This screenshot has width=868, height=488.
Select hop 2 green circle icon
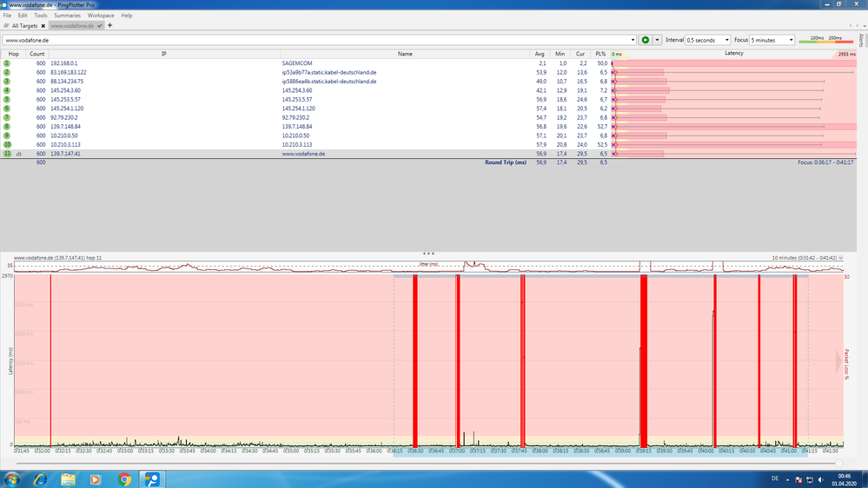coord(7,72)
